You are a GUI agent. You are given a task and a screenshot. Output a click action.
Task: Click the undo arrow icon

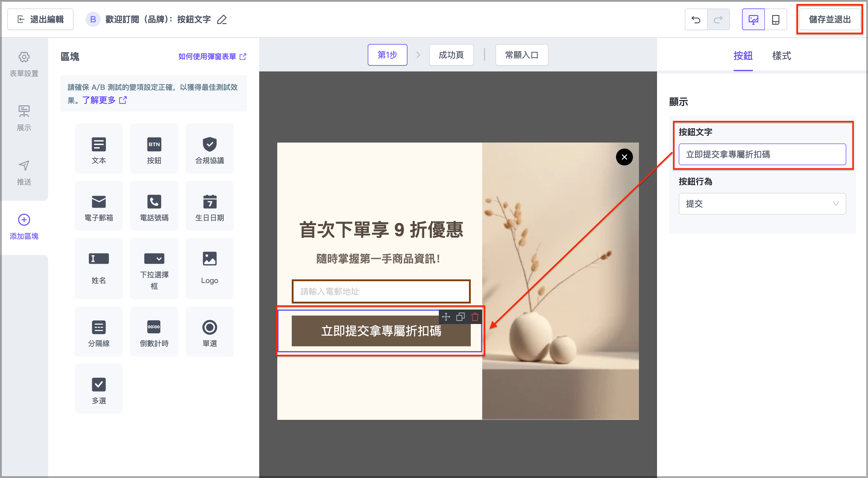click(x=696, y=20)
